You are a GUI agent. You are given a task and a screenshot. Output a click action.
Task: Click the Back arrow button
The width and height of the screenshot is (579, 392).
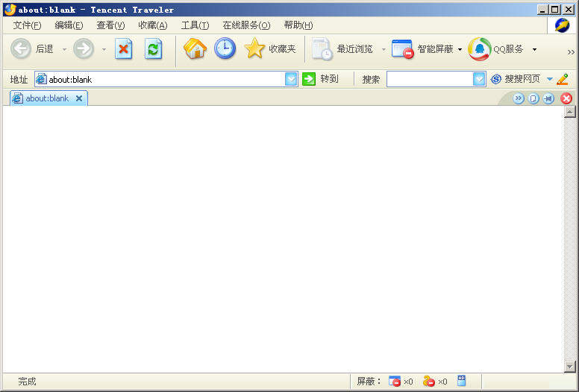click(x=21, y=48)
